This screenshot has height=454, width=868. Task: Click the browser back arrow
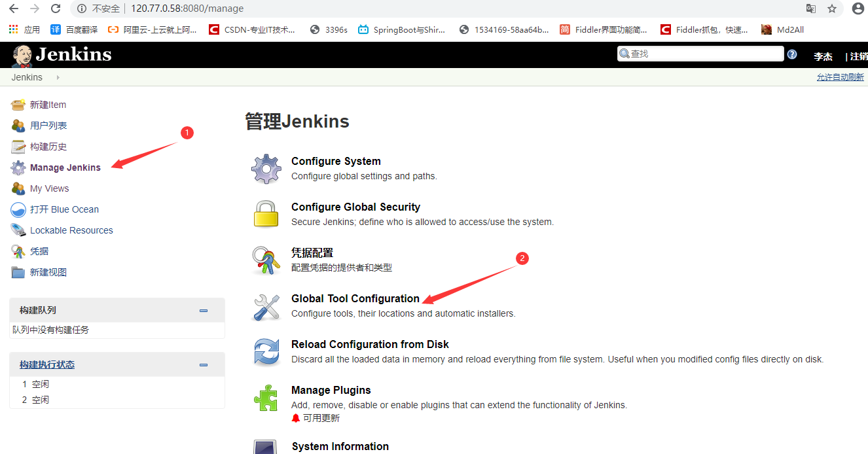tap(13, 9)
